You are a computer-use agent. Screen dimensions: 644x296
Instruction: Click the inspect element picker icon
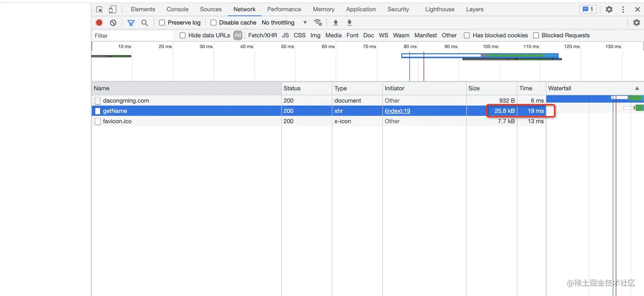tap(99, 9)
